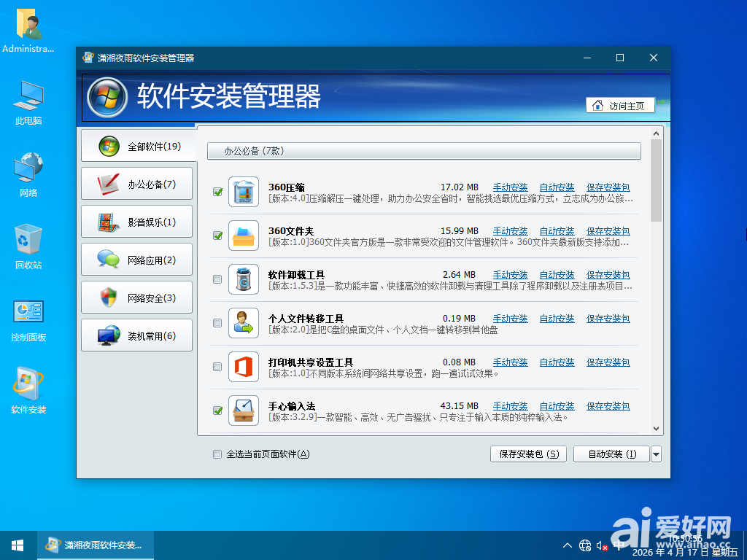Click 手动安装 link for 软件卸载工具

(x=510, y=275)
